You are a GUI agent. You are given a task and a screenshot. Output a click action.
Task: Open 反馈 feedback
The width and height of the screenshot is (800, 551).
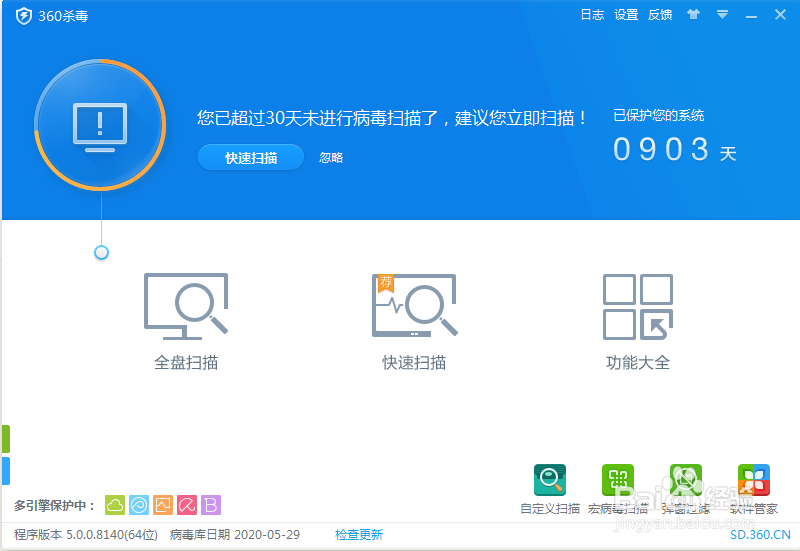pyautogui.click(x=660, y=15)
